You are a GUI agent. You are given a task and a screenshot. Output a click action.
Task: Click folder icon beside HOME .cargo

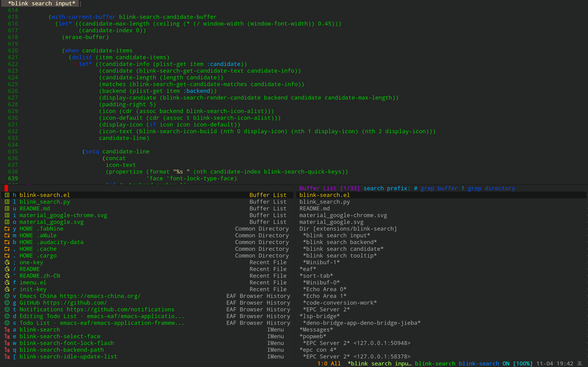point(7,256)
